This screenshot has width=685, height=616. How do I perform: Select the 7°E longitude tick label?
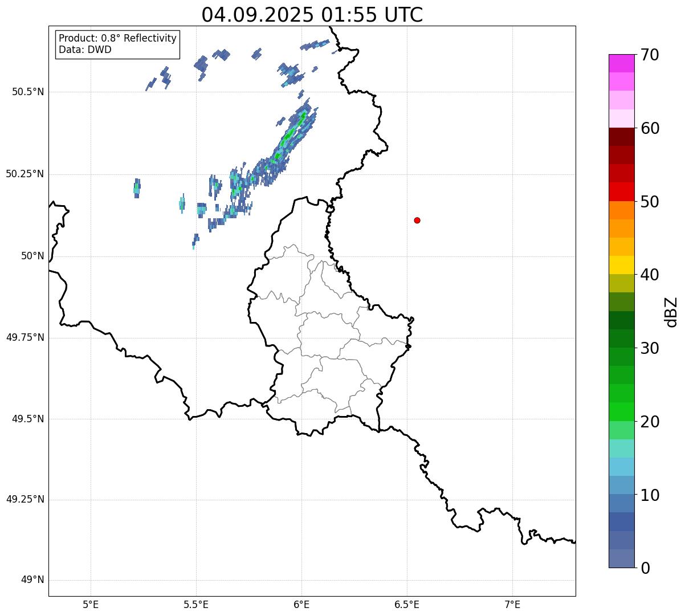513,604
